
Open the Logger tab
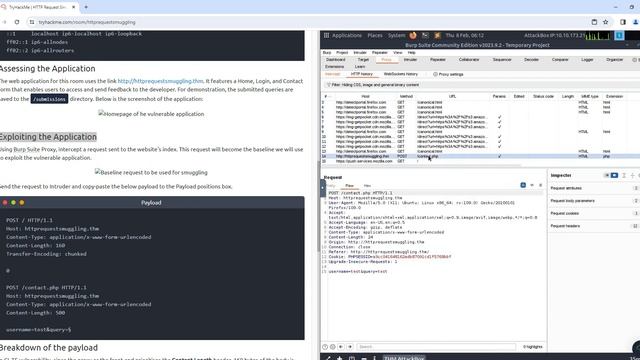coord(587,60)
